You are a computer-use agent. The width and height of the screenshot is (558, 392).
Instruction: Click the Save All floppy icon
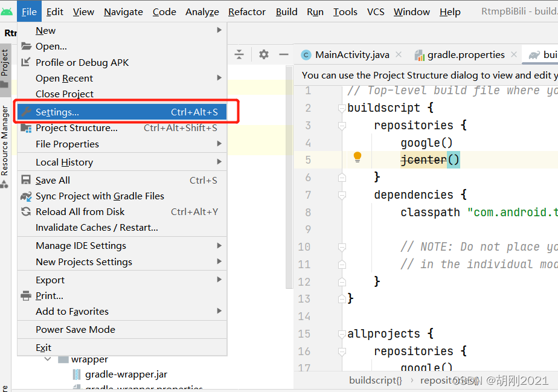point(26,180)
